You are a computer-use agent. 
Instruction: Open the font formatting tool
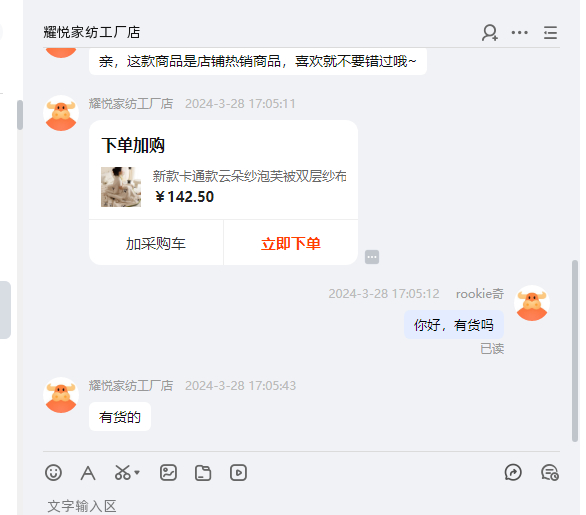(88, 473)
